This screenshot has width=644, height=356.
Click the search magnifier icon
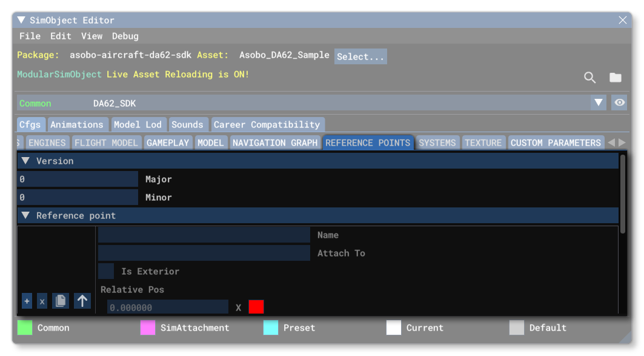(x=589, y=78)
